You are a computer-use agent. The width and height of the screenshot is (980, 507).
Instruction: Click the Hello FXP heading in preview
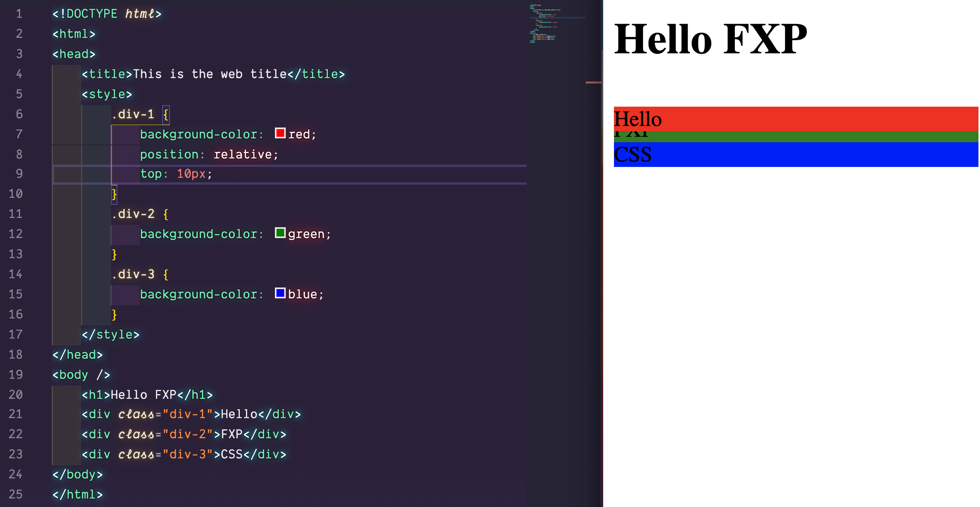tap(710, 39)
